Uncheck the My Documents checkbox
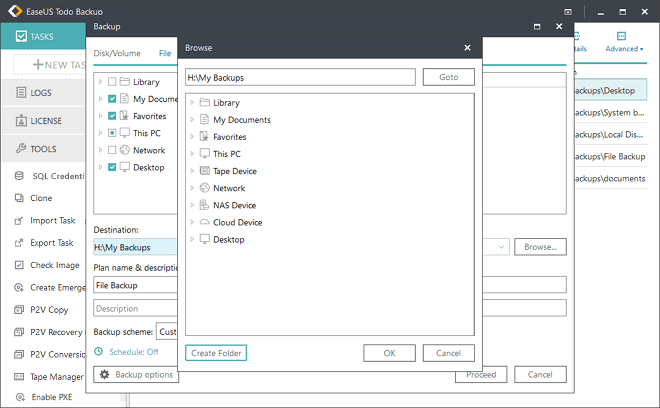The width and height of the screenshot is (660, 408). point(112,99)
